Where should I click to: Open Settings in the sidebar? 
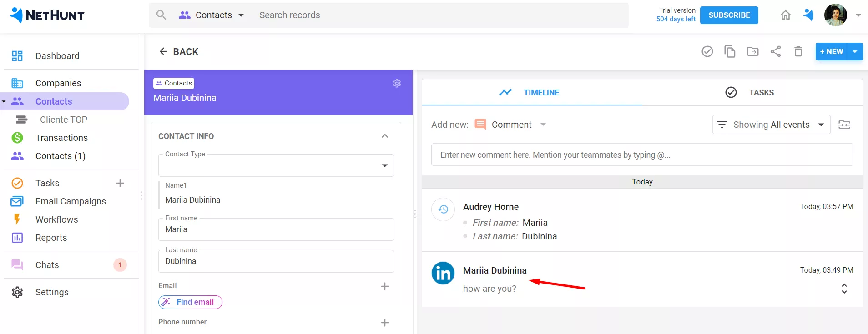click(x=52, y=292)
